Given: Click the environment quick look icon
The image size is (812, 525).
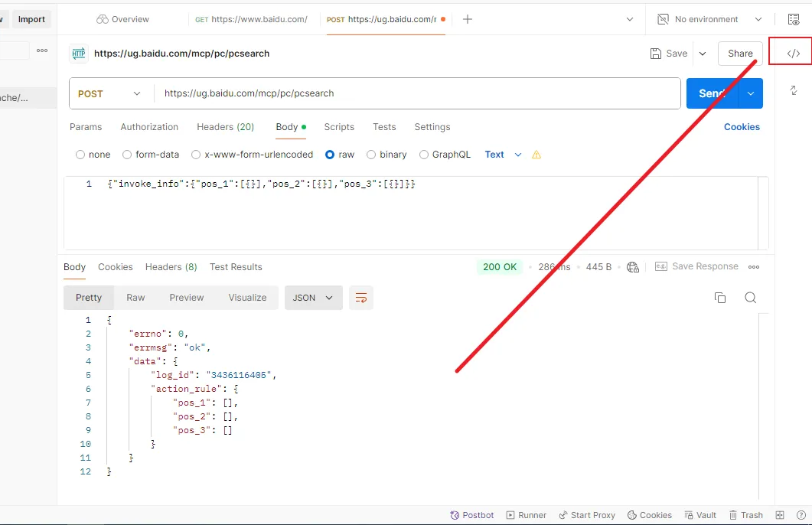Looking at the screenshot, I should point(794,19).
